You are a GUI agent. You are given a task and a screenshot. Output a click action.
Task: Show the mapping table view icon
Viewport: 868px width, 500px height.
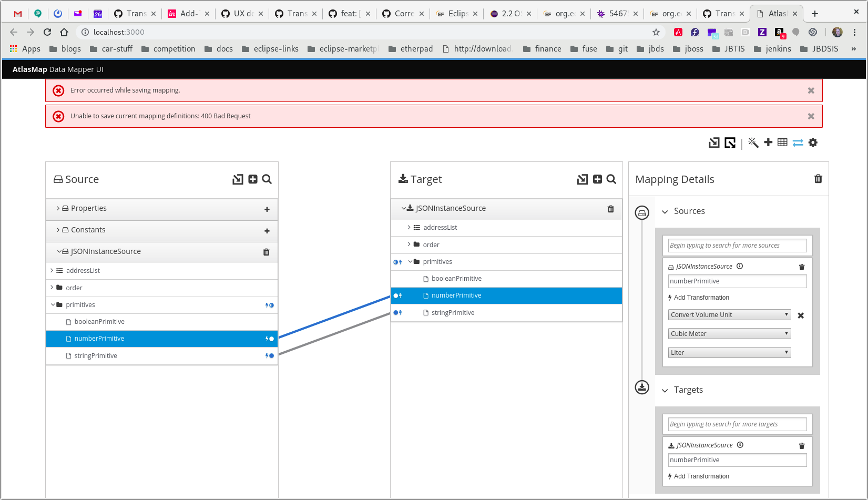coord(782,142)
